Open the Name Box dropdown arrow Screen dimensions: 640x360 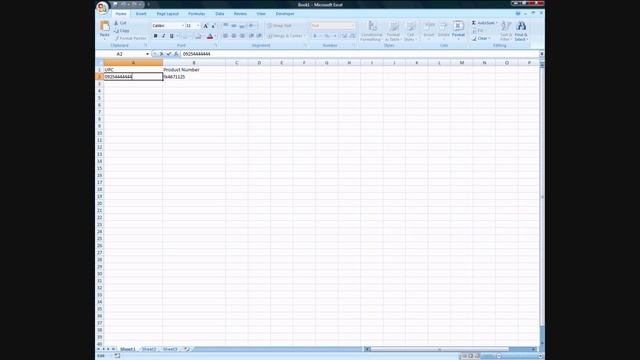pyautogui.click(x=147, y=54)
